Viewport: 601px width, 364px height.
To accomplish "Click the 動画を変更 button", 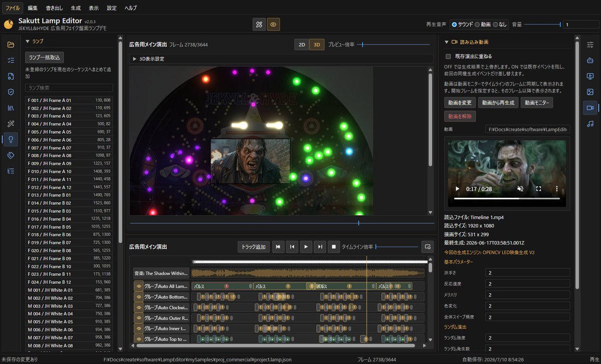I will pyautogui.click(x=460, y=103).
